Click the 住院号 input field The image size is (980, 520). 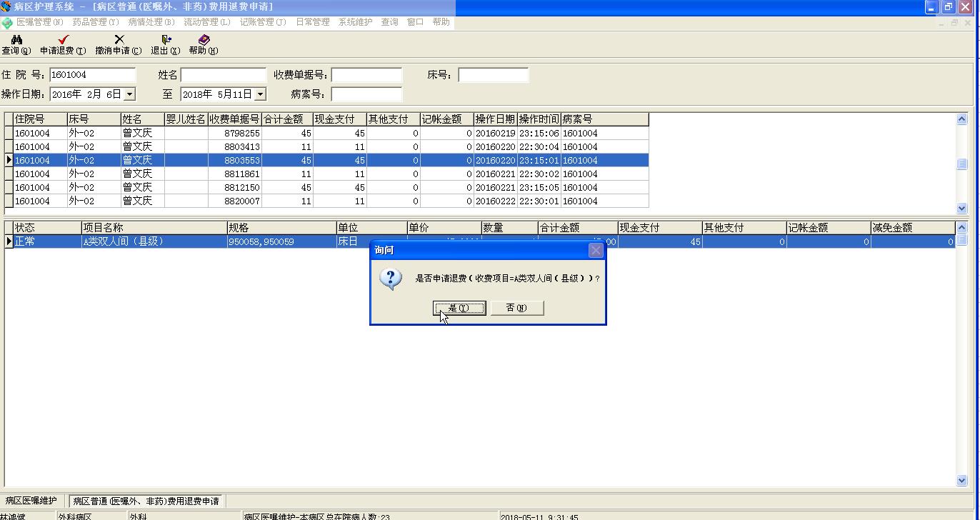point(92,75)
